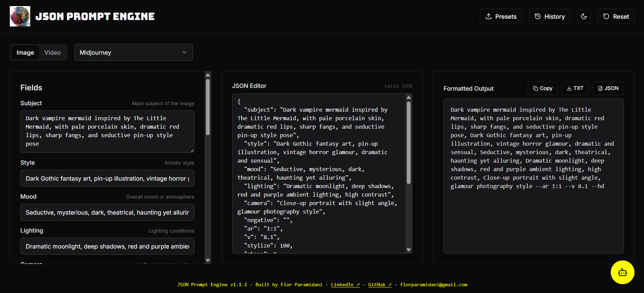
Task: Click into the Mood input field
Action: pyautogui.click(x=107, y=212)
